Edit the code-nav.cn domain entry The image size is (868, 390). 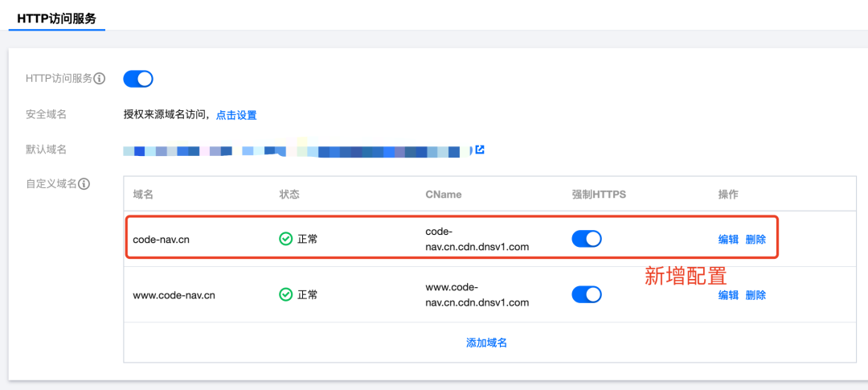pyautogui.click(x=728, y=239)
